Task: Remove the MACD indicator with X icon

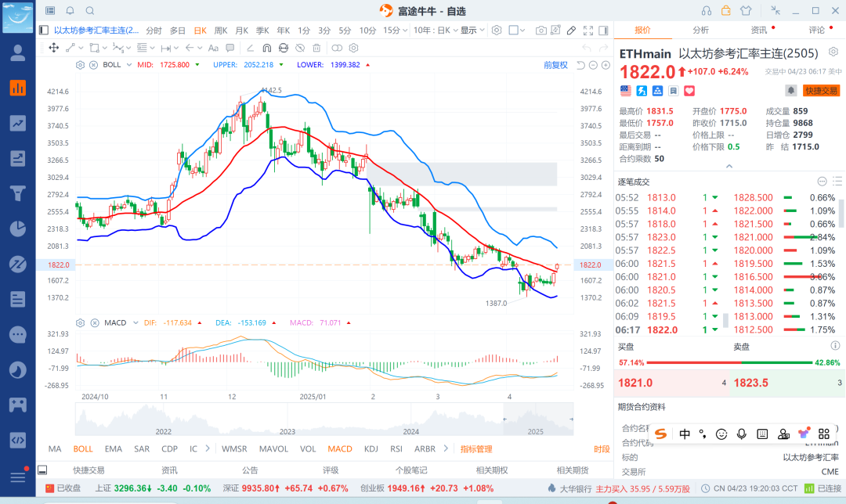Action: click(x=95, y=323)
